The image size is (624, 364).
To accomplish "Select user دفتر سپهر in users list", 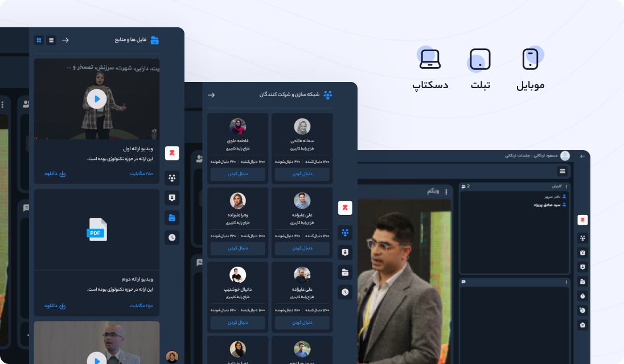I will tap(555, 196).
